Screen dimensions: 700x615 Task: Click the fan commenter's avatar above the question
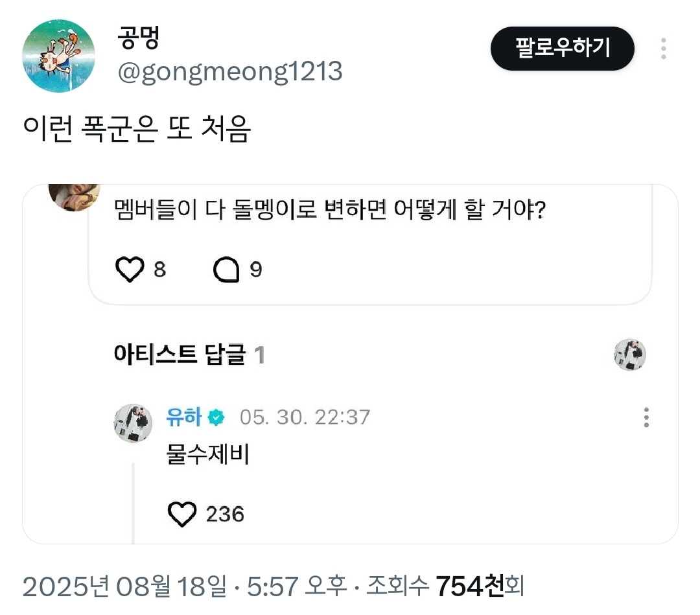75,197
